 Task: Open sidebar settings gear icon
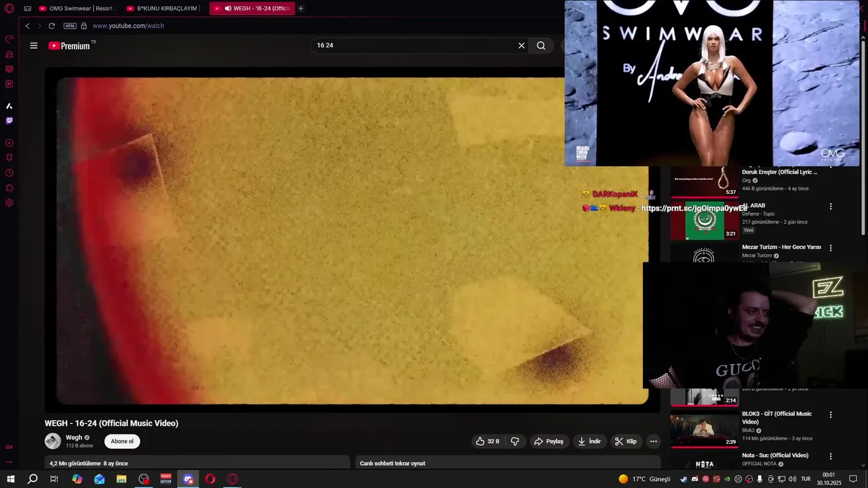[9, 203]
